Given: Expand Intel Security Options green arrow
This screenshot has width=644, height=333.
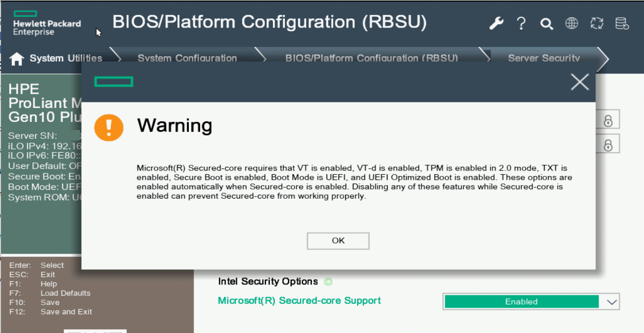Looking at the screenshot, I should pyautogui.click(x=328, y=282).
